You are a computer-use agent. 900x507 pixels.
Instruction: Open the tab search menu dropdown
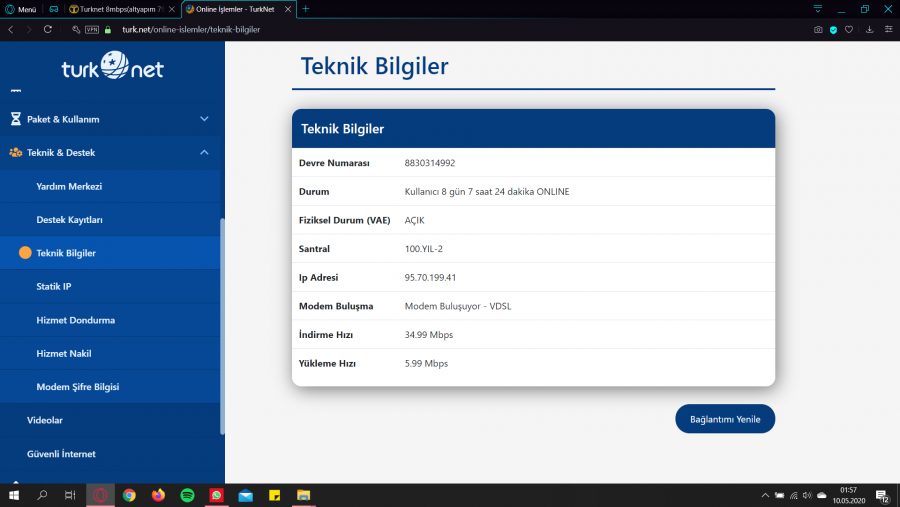pos(818,9)
